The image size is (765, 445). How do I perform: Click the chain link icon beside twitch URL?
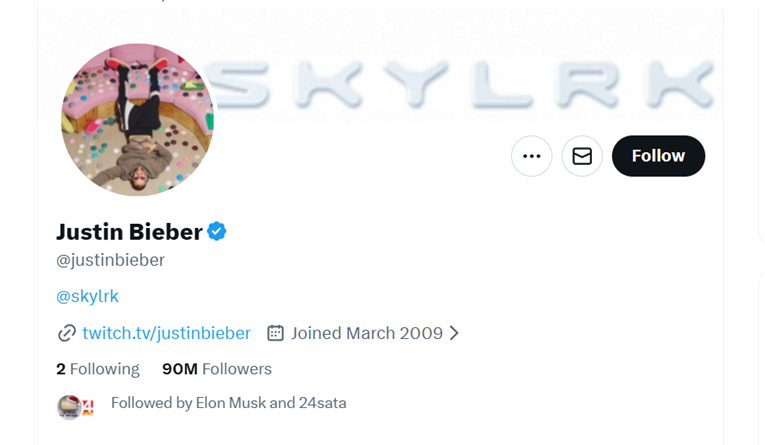[x=67, y=333]
